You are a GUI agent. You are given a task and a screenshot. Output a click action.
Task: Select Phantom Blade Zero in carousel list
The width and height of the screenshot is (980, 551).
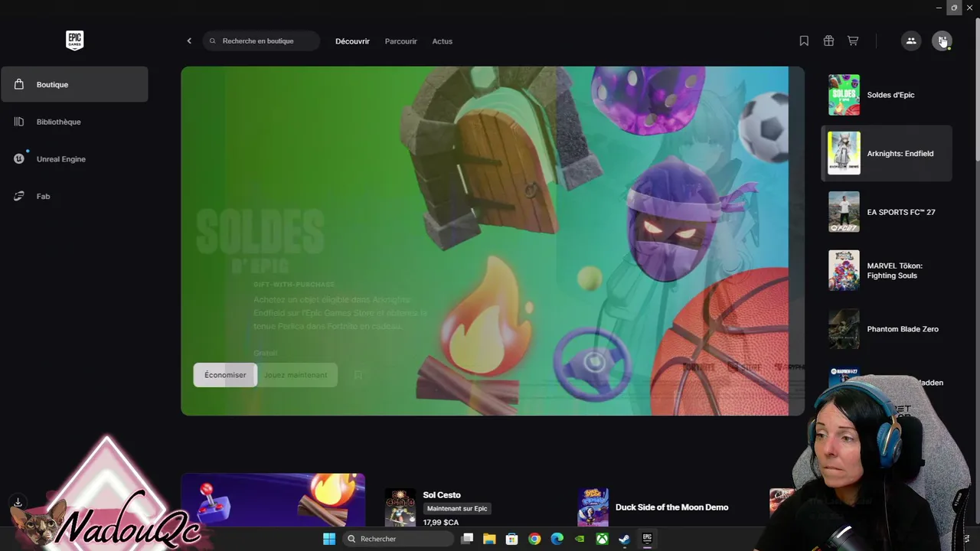click(x=887, y=329)
